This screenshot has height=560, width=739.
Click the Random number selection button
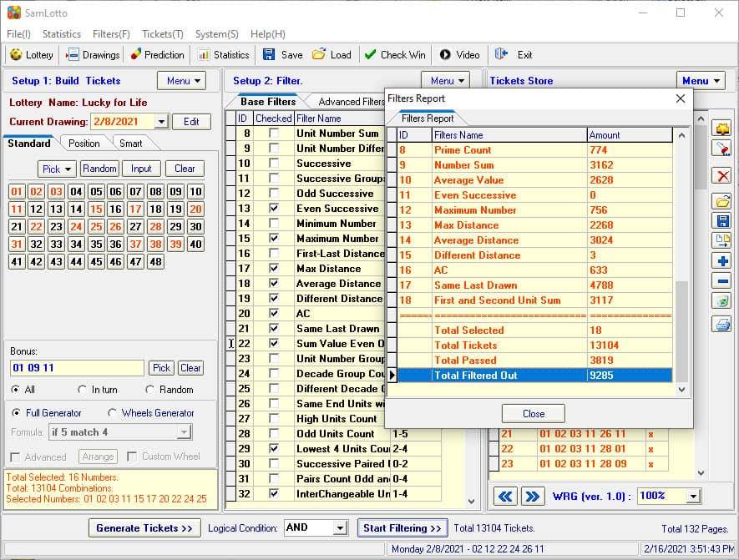pos(99,169)
